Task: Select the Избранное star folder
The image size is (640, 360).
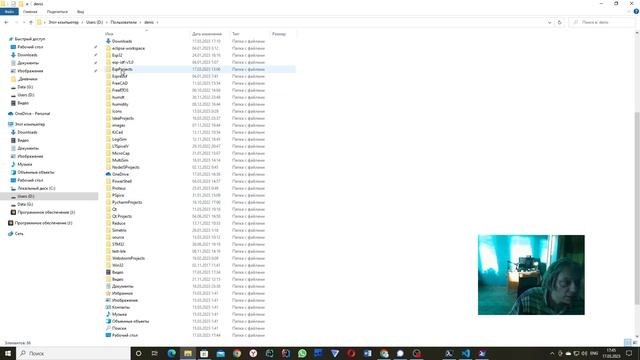Action: click(x=122, y=293)
